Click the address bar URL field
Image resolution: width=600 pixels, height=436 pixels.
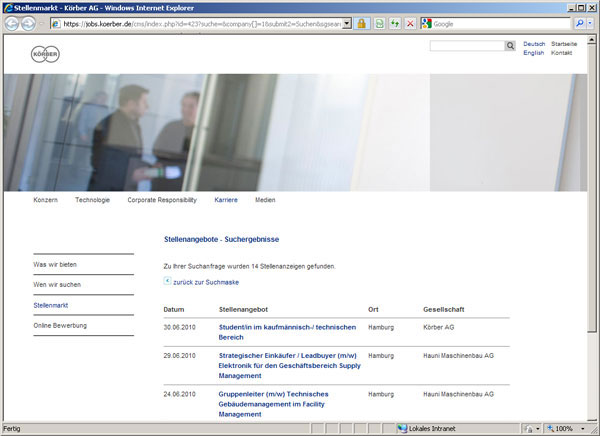coord(202,24)
